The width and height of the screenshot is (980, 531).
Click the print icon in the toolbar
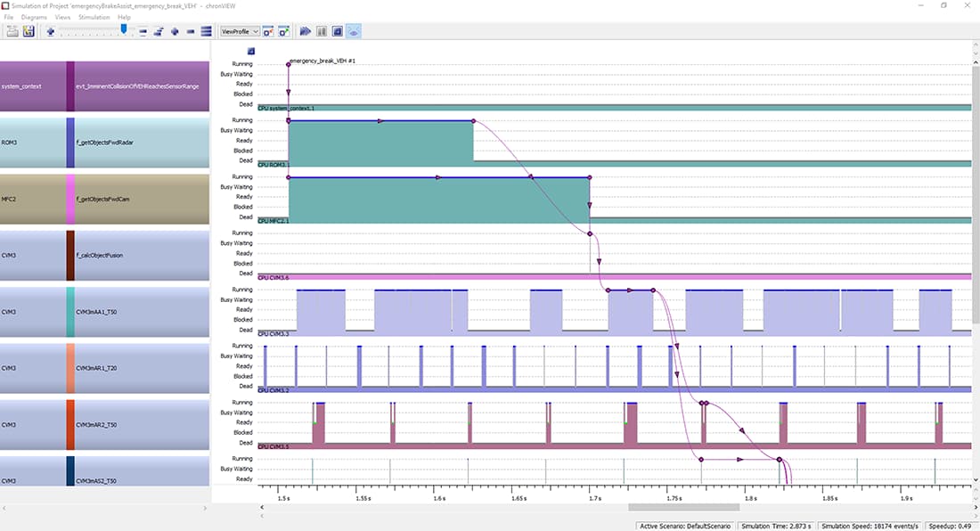point(12,31)
